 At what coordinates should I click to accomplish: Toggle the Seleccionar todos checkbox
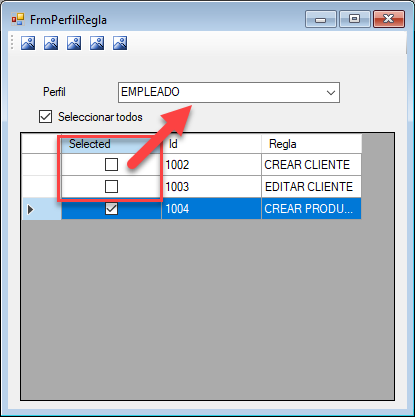click(x=45, y=117)
